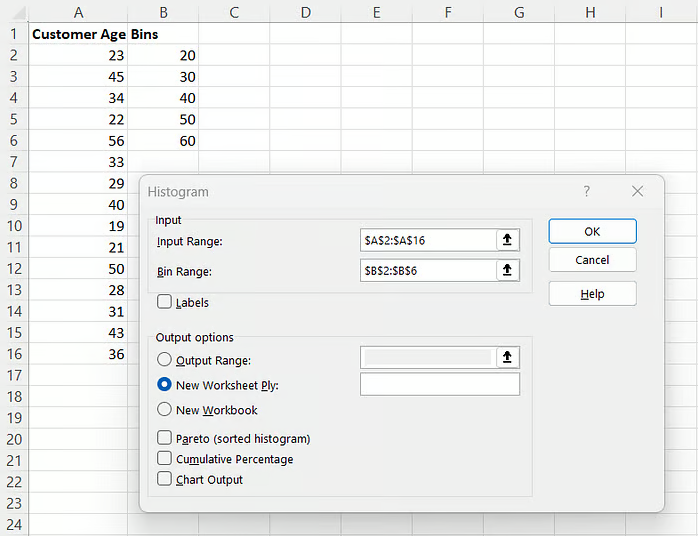Viewport: 698px width, 536px height.
Task: Open Help from the Histogram dialog
Action: 592,294
